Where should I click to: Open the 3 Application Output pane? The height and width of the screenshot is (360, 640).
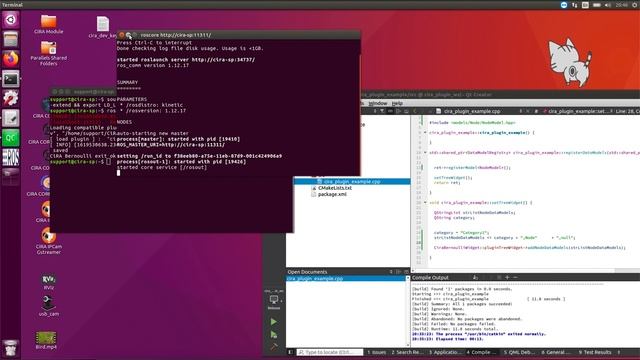click(445, 352)
